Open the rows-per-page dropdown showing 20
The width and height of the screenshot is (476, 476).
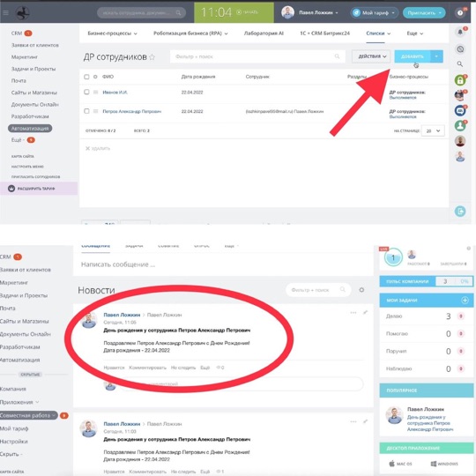pyautogui.click(x=433, y=130)
